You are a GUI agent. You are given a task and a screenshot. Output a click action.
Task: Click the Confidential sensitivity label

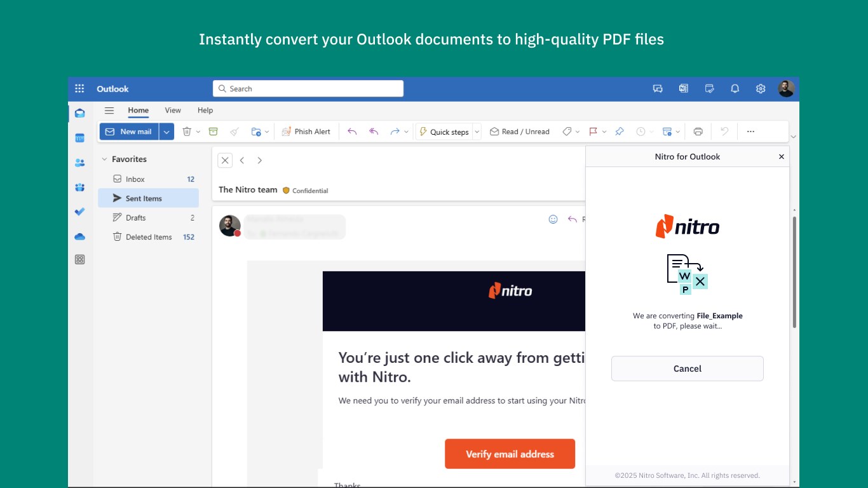coord(305,191)
